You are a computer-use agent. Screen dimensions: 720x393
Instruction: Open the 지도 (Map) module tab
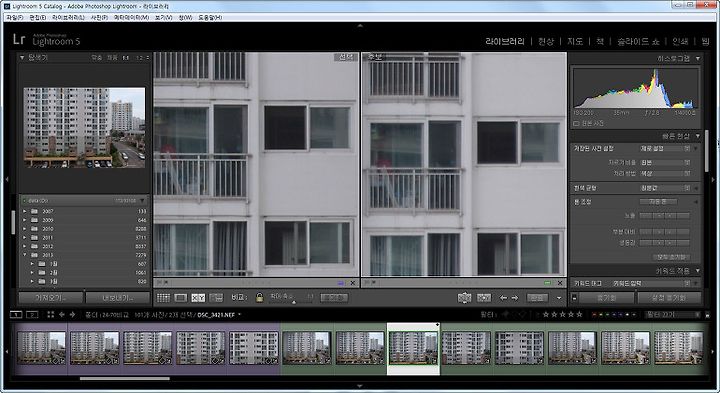click(x=575, y=41)
